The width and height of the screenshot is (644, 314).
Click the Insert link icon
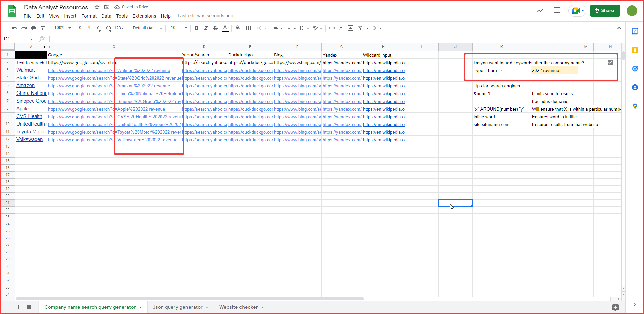[332, 28]
